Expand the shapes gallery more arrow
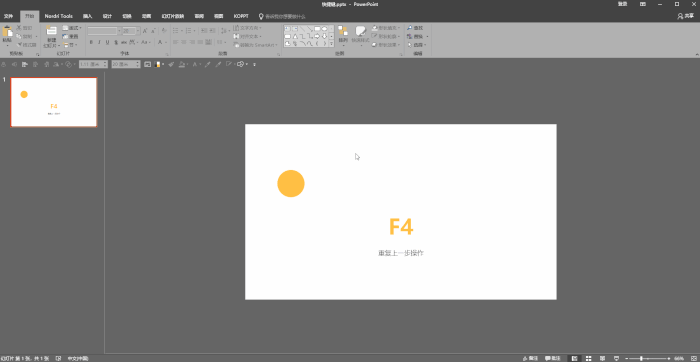This screenshot has height=362, width=700. [331, 44]
